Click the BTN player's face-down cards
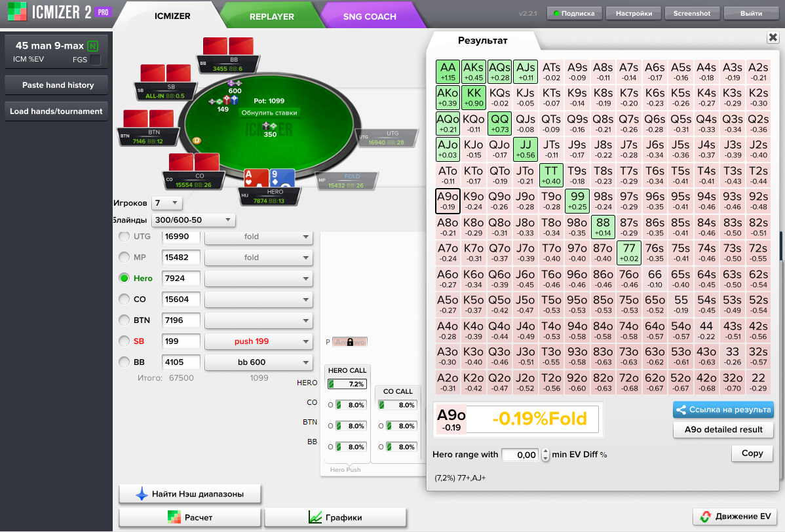 coord(149,119)
